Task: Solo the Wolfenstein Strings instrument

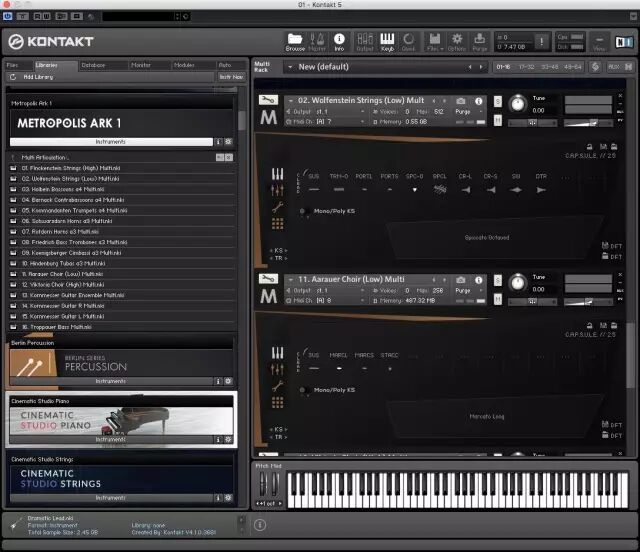Action: (498, 101)
